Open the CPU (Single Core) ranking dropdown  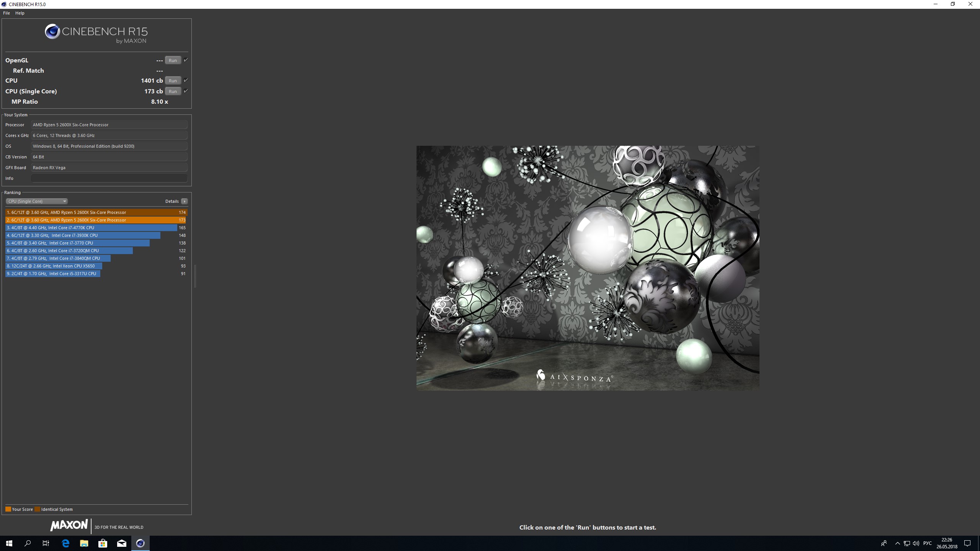[37, 201]
